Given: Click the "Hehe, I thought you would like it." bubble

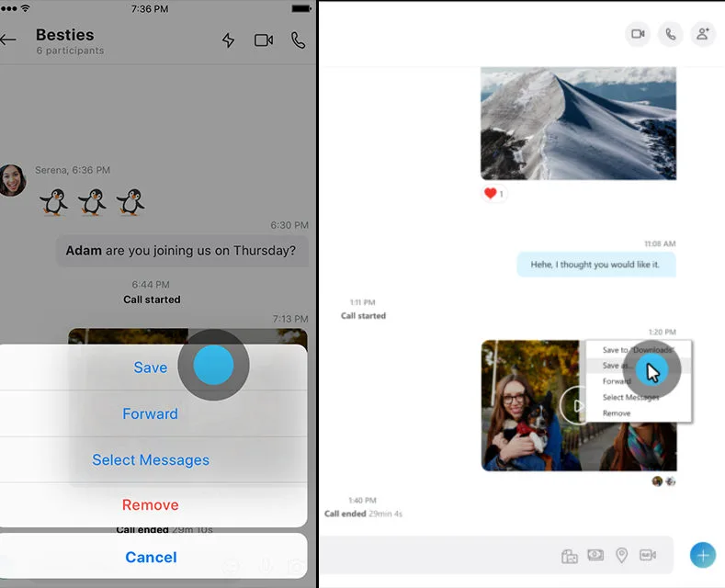Looking at the screenshot, I should [596, 265].
